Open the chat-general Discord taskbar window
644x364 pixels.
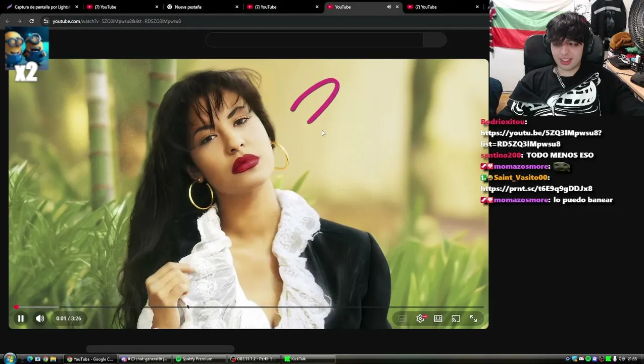[x=144, y=359]
